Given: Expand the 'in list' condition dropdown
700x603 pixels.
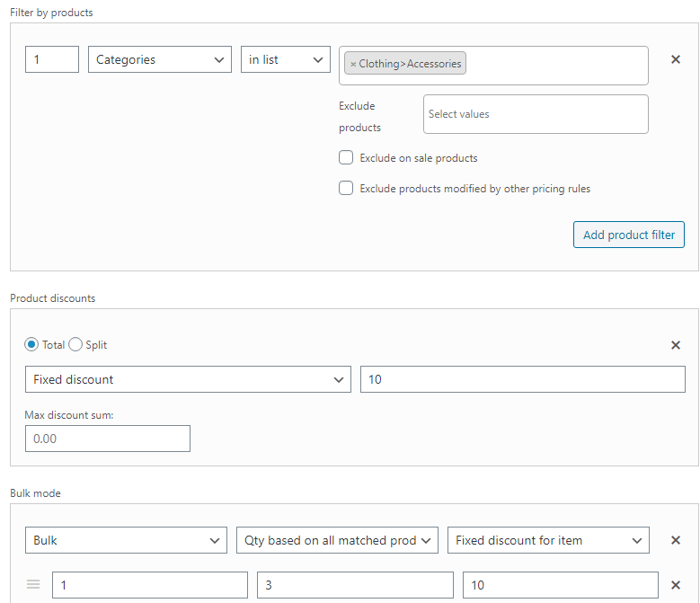Looking at the screenshot, I should point(286,59).
